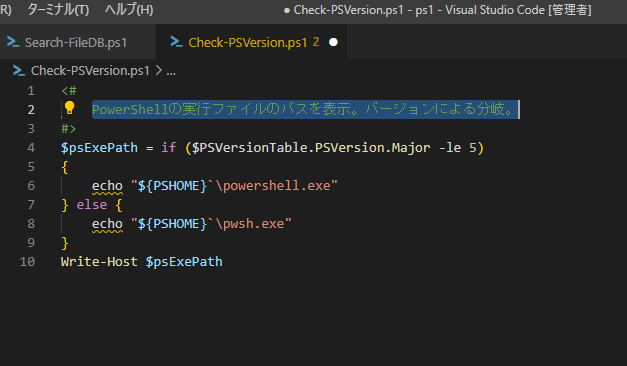627x366 pixels.
Task: Click line number 4 in the gutter
Action: [x=31, y=148]
